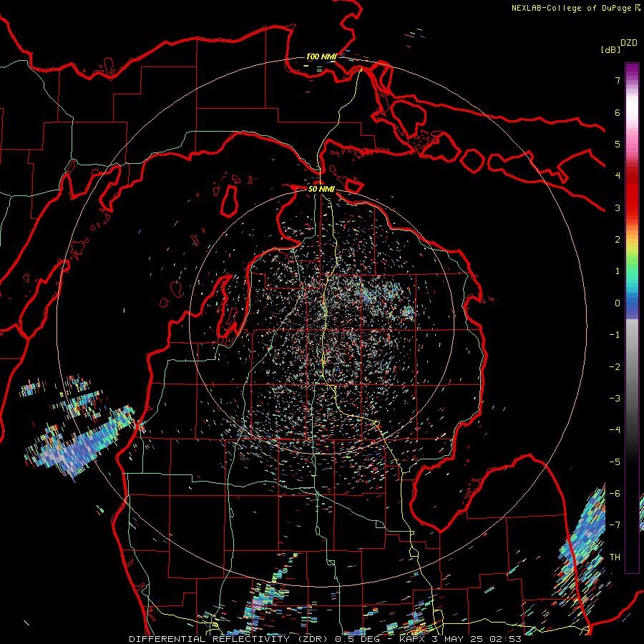644x644 pixels.
Task: Select the TH threshold label on the legend
Action: point(615,557)
